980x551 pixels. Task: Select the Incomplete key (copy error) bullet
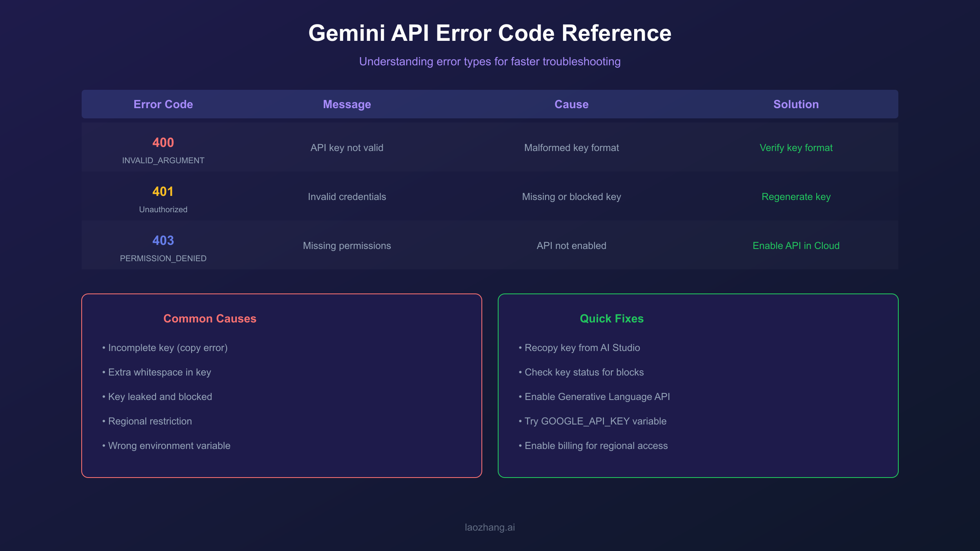[165, 348]
